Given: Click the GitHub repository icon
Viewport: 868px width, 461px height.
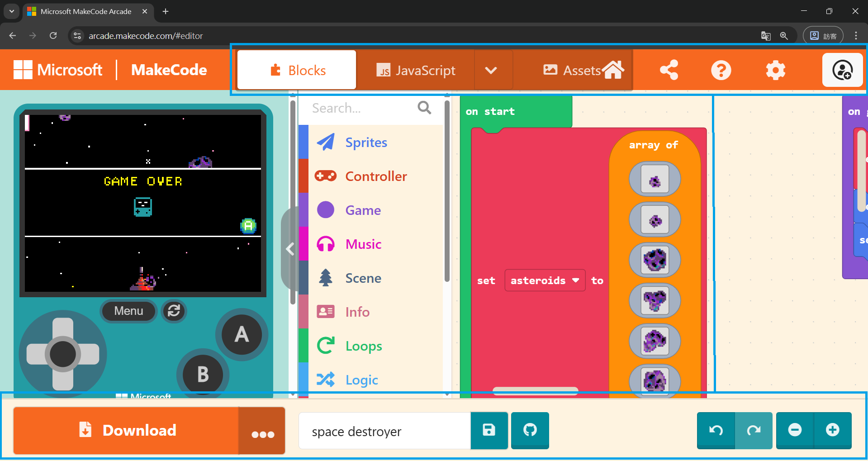Looking at the screenshot, I should [x=530, y=430].
